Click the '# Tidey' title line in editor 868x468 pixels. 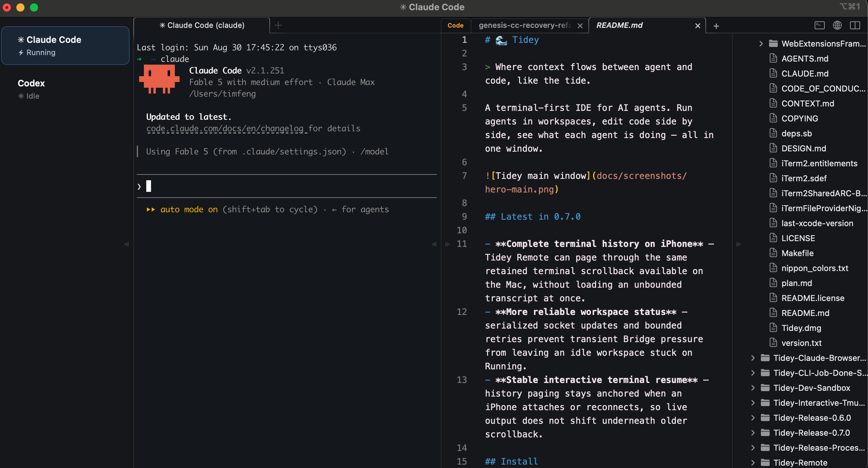512,40
